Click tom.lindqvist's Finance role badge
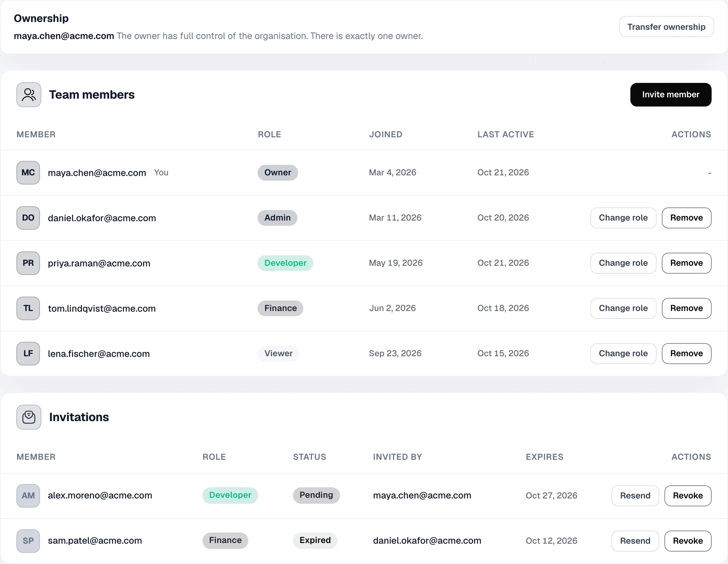This screenshot has height=564, width=728. point(280,308)
